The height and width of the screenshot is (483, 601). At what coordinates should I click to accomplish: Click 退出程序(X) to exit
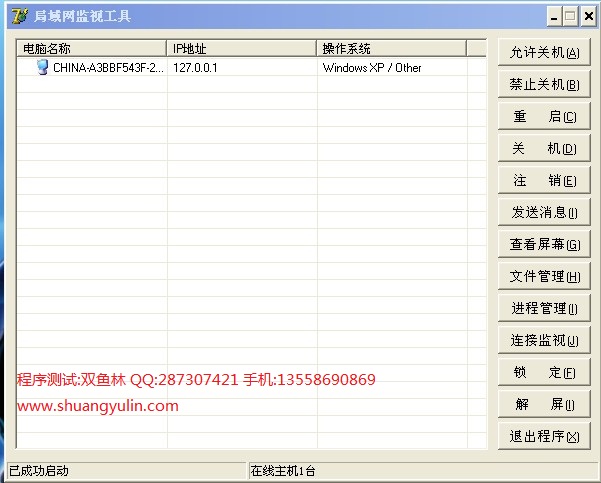click(544, 436)
